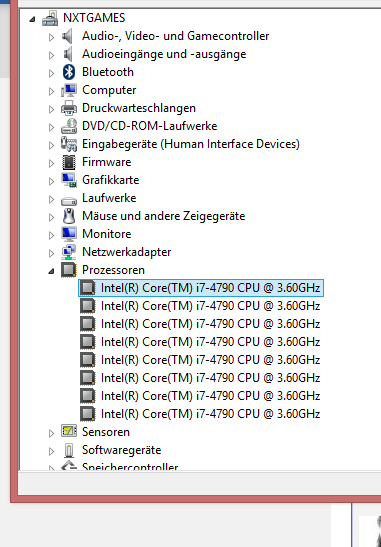This screenshot has height=547, width=381.
Task: Select Audio-, Video- und Gamecontroller
Action: 175,36
